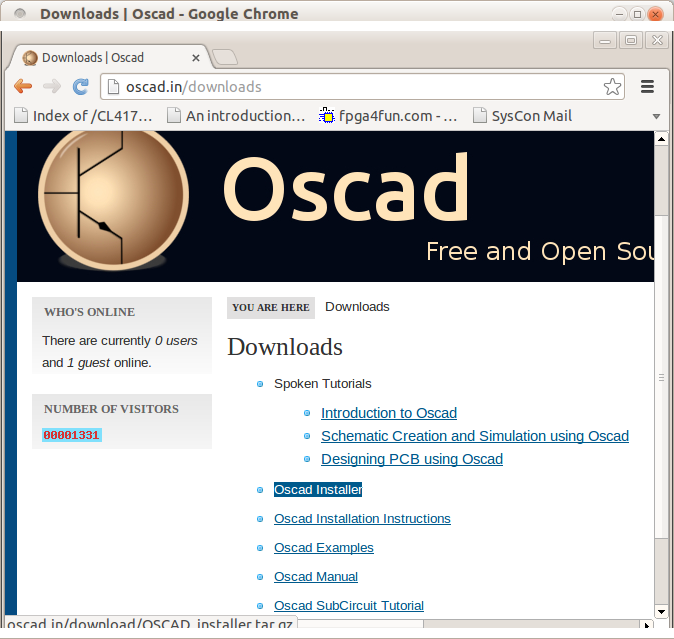The height and width of the screenshot is (639, 674).
Task: Minimize the inner Chrome window
Action: pos(605,41)
